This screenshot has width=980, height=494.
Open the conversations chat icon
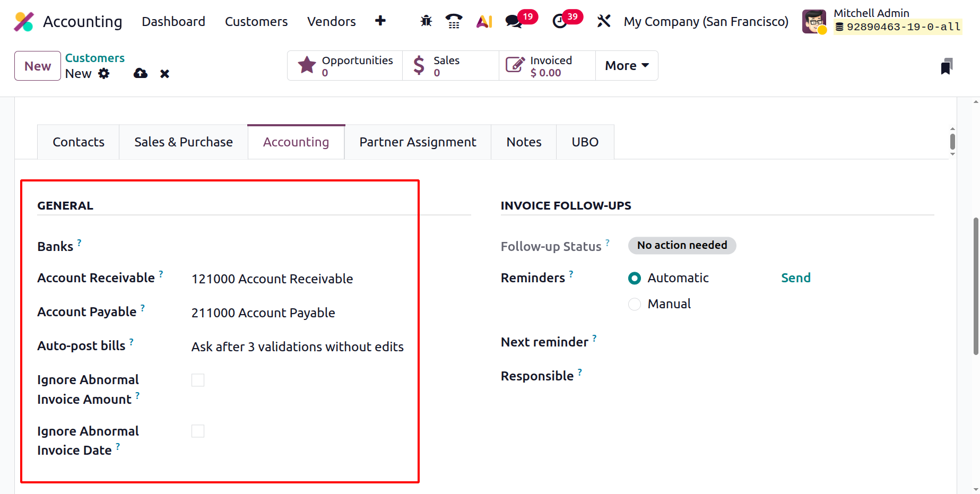point(513,21)
